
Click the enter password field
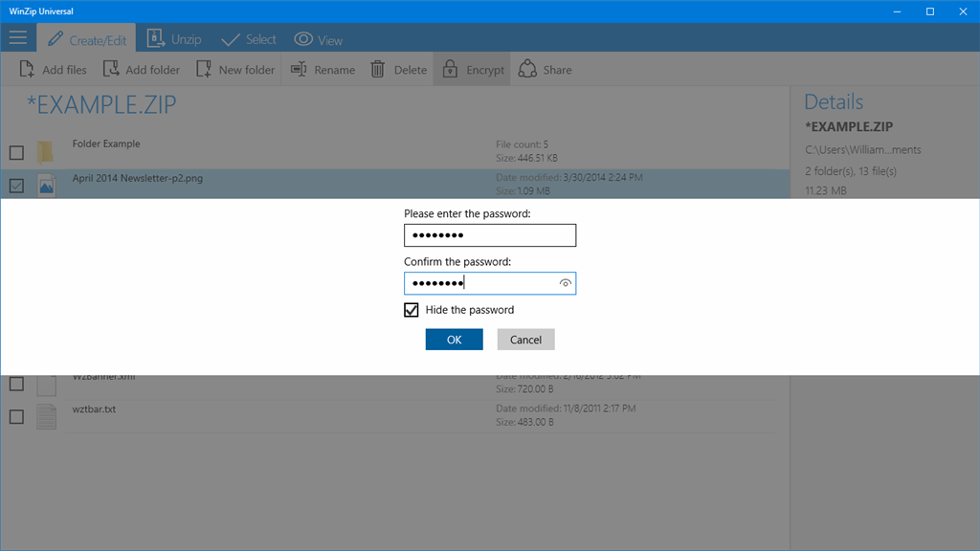coord(490,235)
